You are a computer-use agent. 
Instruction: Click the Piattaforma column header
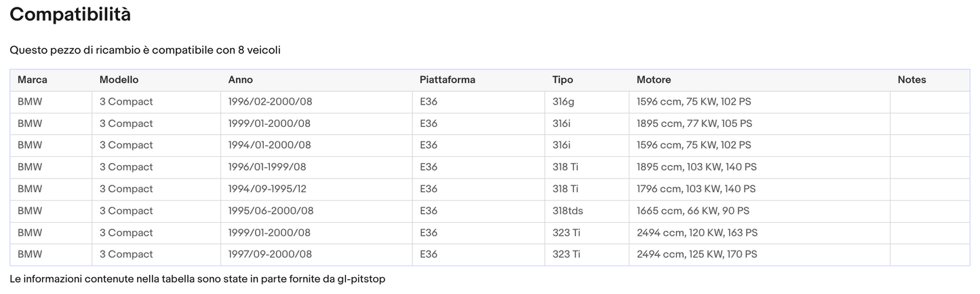click(448, 80)
